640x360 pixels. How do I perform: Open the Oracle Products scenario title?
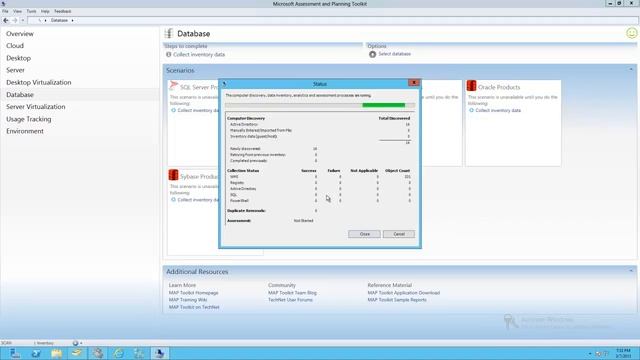pos(499,87)
